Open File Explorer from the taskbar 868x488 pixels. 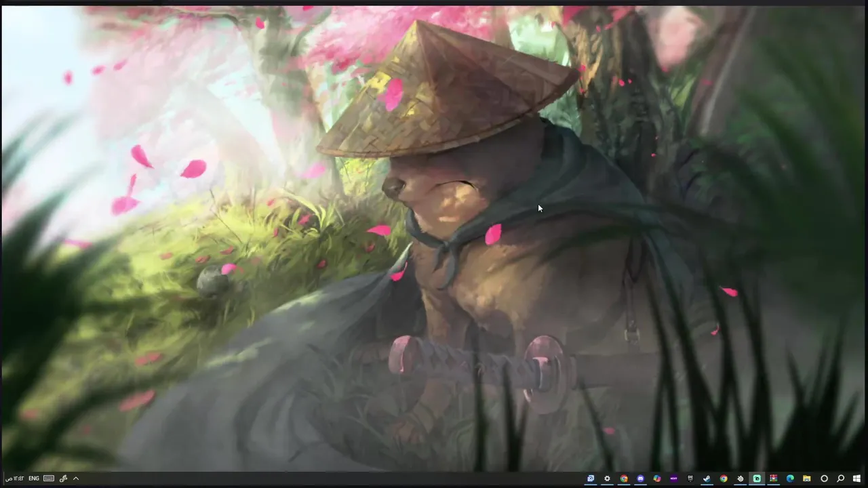(x=807, y=479)
